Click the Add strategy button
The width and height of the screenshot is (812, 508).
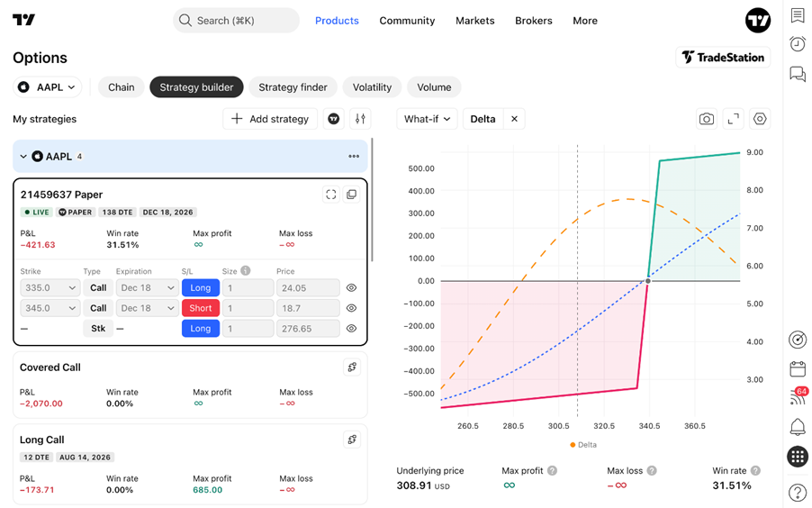click(x=270, y=119)
